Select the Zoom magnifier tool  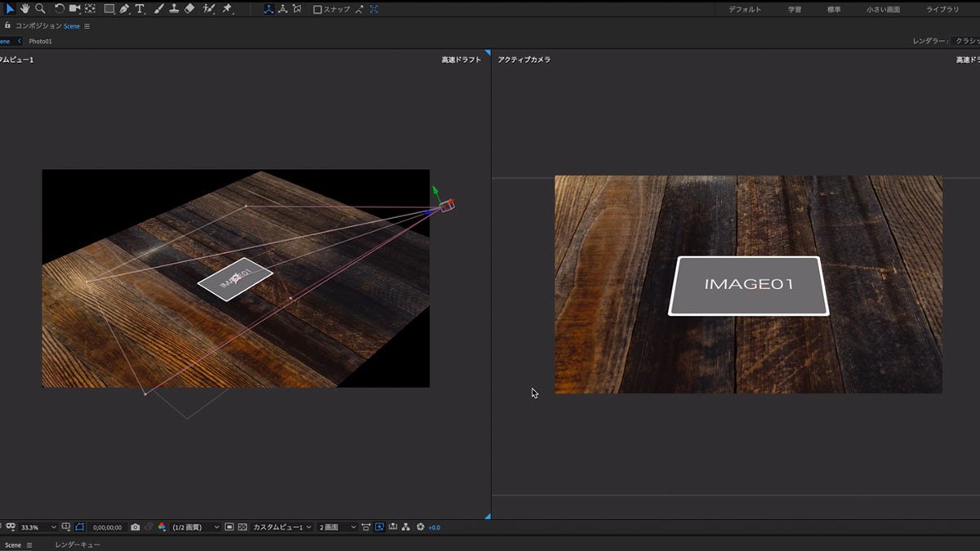coord(40,9)
